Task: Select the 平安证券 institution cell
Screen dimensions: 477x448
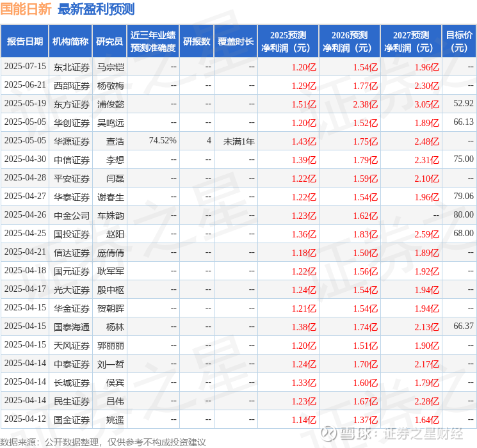Action: (x=72, y=179)
